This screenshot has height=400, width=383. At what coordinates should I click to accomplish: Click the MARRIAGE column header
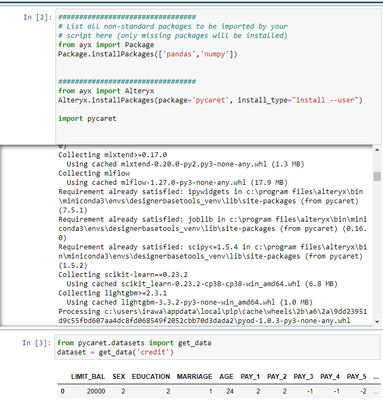(x=194, y=377)
